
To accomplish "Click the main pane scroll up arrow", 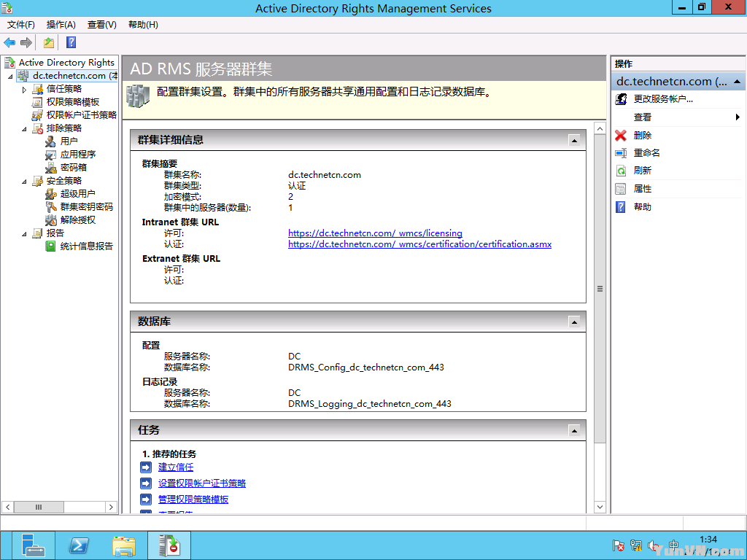I will tap(600, 128).
